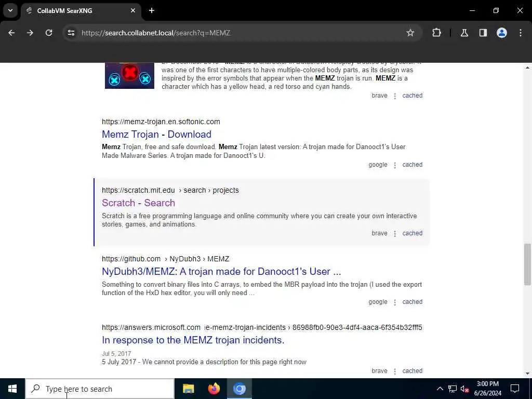Screen dimensions: 532x399
Task: Open MEMZ trojan incidents Microsoft result
Action: point(193,340)
